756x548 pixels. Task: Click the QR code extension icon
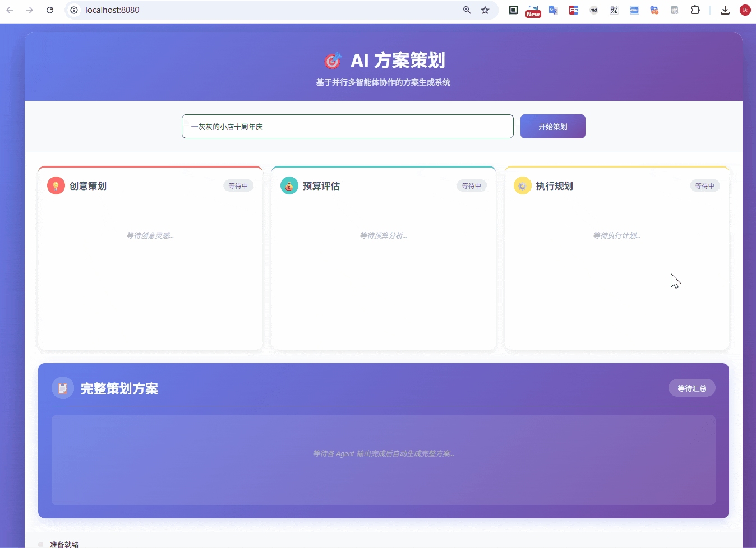point(614,10)
